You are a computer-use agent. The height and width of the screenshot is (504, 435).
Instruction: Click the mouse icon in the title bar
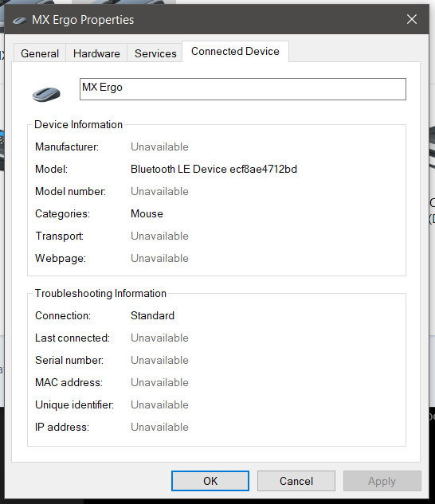(x=19, y=21)
